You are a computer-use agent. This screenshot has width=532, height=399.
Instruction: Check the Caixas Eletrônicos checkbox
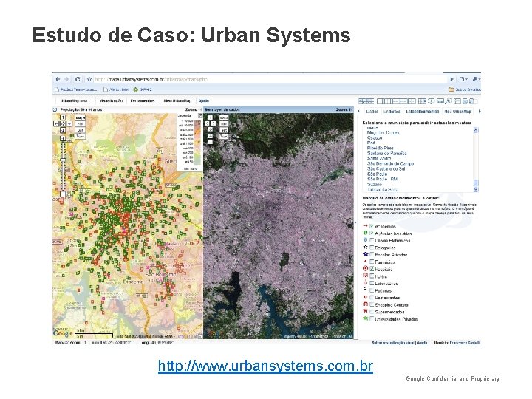pos(372,240)
